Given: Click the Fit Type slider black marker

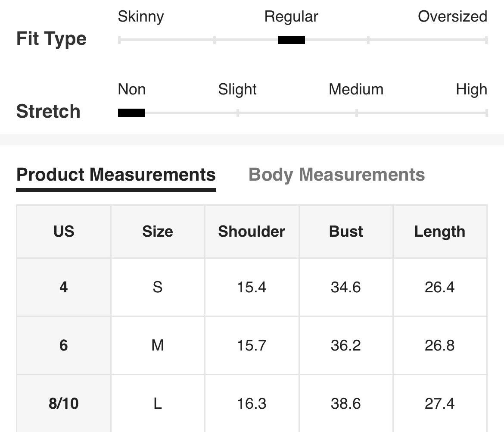Looking at the screenshot, I should [291, 40].
